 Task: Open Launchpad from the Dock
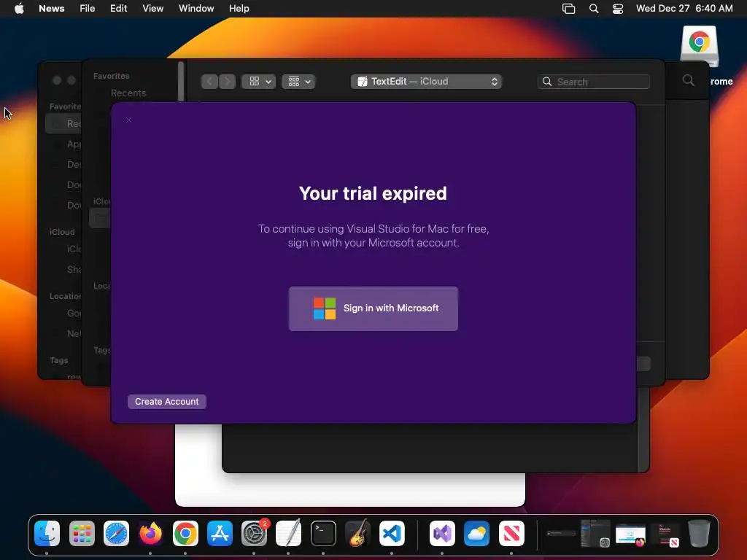[82, 533]
